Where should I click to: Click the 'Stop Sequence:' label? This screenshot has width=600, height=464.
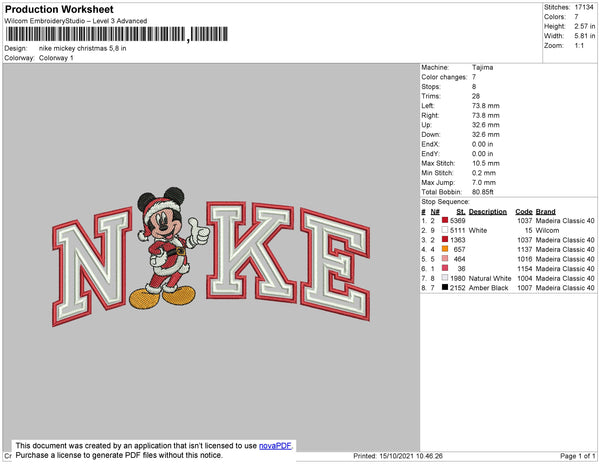445,202
